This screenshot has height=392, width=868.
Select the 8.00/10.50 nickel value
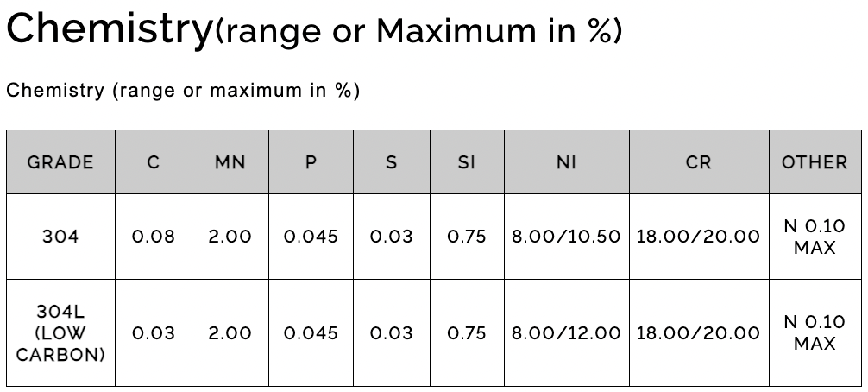tap(566, 237)
